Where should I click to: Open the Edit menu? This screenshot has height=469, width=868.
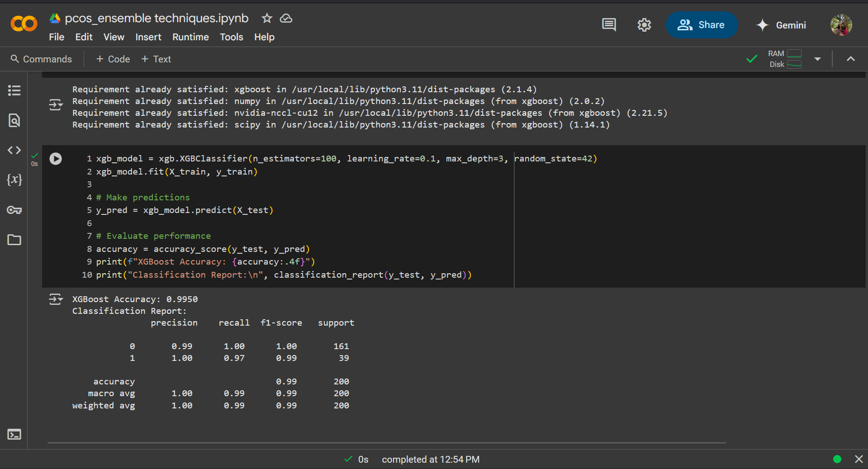point(84,37)
